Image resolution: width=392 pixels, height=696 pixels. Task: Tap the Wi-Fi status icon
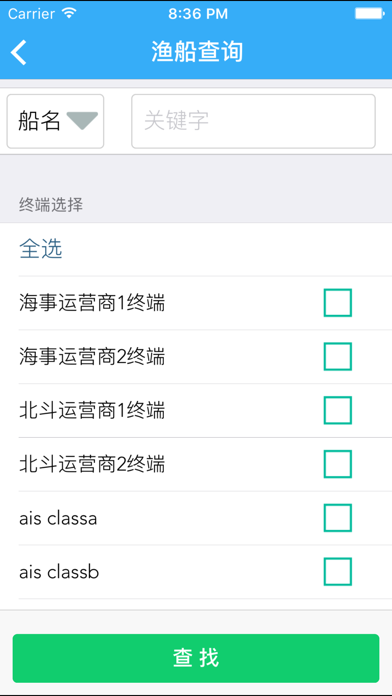click(x=69, y=13)
